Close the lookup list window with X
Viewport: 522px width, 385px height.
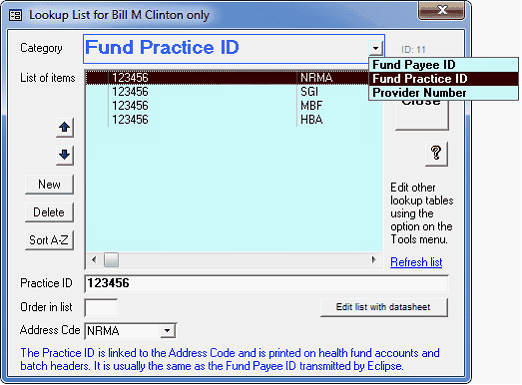point(442,10)
